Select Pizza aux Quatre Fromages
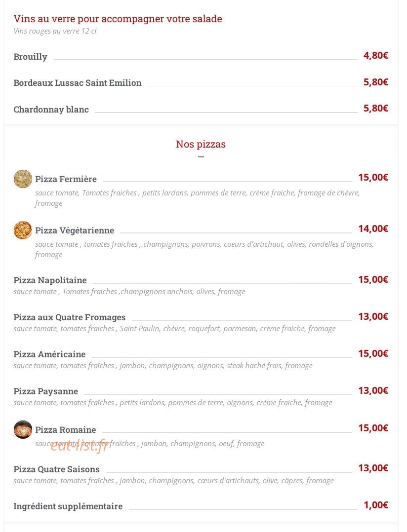Image resolution: width=407 pixels, height=532 pixels. click(70, 317)
